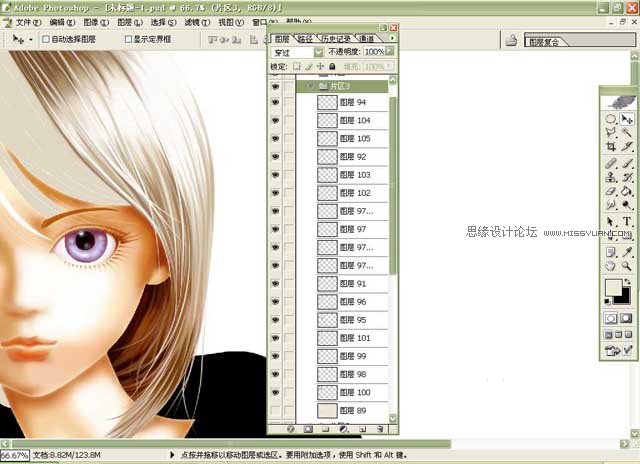The width and height of the screenshot is (640, 464).
Task: Reset default foreground and background colors
Action: pos(607,302)
